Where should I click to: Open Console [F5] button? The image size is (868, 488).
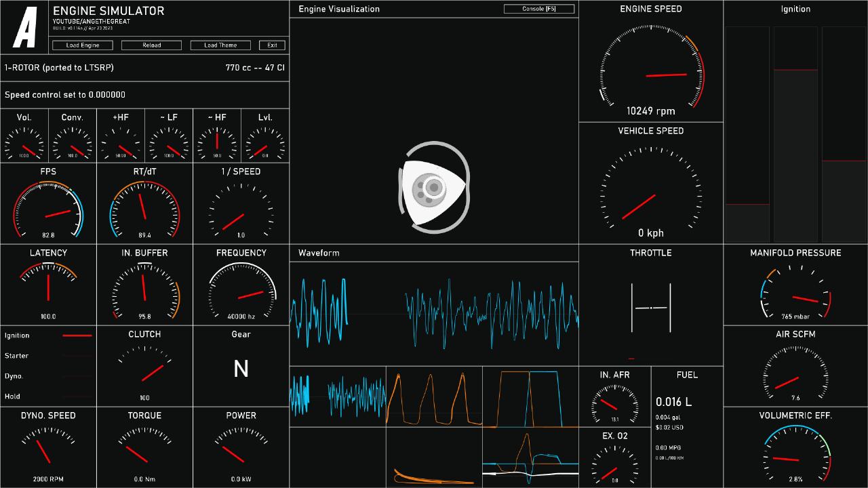pyautogui.click(x=539, y=9)
